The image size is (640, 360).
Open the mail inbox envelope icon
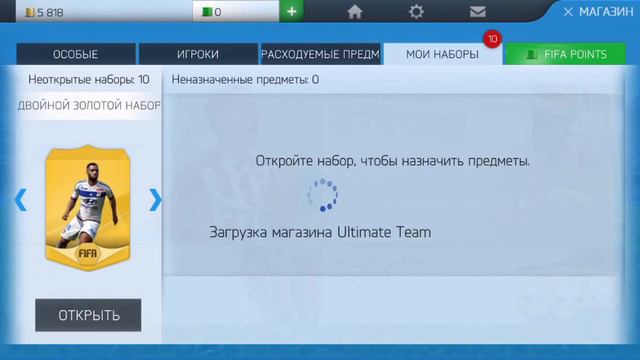click(x=478, y=11)
